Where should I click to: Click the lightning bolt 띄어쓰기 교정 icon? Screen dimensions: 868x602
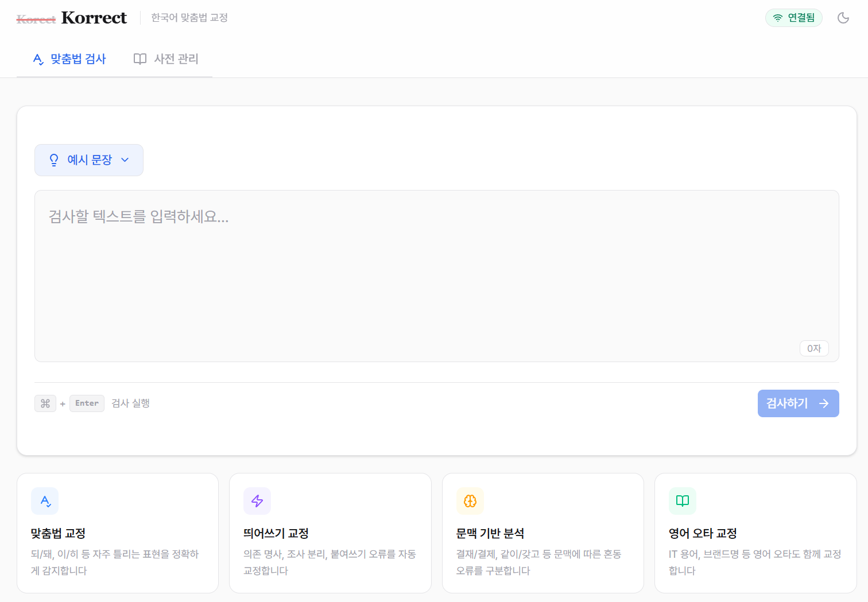click(257, 501)
